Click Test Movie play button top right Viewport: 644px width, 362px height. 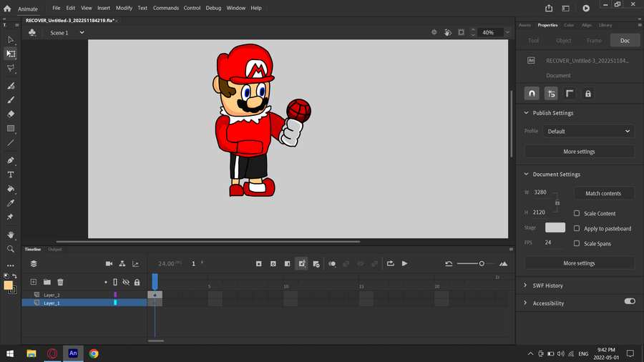586,8
